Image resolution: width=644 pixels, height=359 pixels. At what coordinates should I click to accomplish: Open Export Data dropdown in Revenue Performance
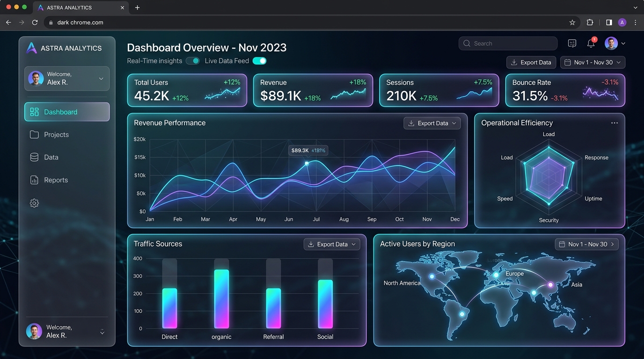click(x=432, y=123)
